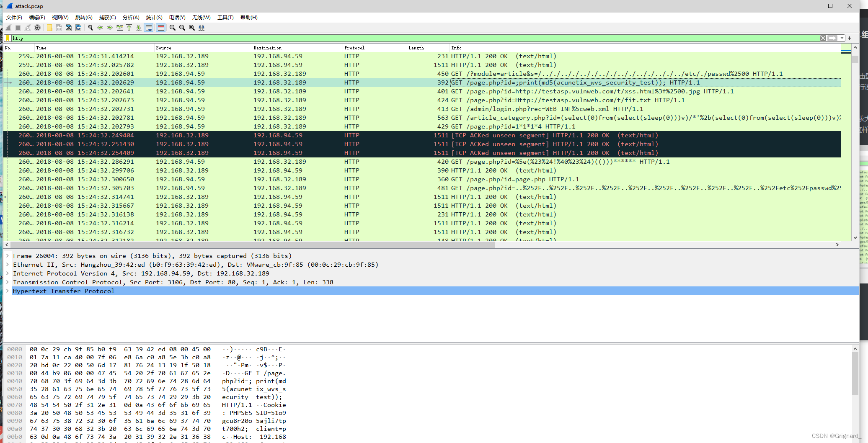Expand the Frame 26004 details row
868x443 pixels.
[x=7, y=256]
